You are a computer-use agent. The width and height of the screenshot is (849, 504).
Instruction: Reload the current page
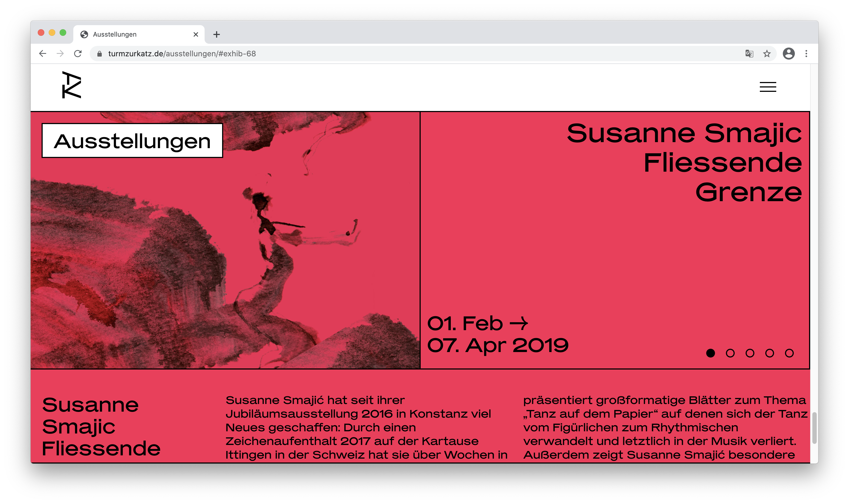click(78, 54)
